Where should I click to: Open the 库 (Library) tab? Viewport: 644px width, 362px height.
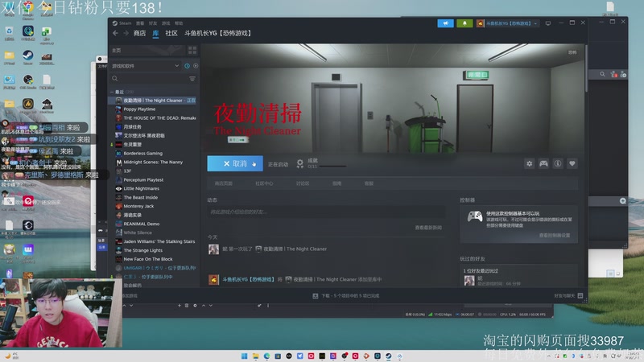pos(155,33)
